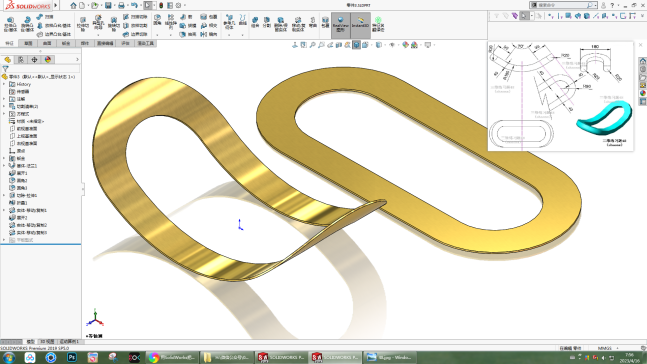Click the filter funnel in feature tree

point(5,69)
